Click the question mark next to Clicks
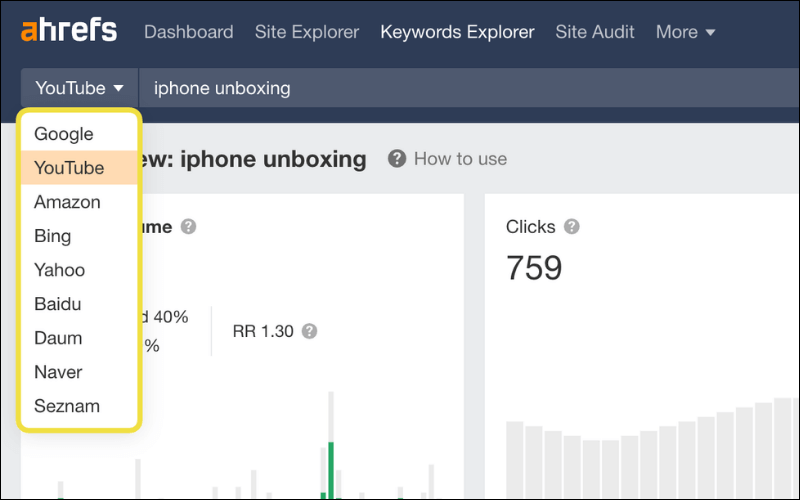This screenshot has height=500, width=800. coord(572,227)
